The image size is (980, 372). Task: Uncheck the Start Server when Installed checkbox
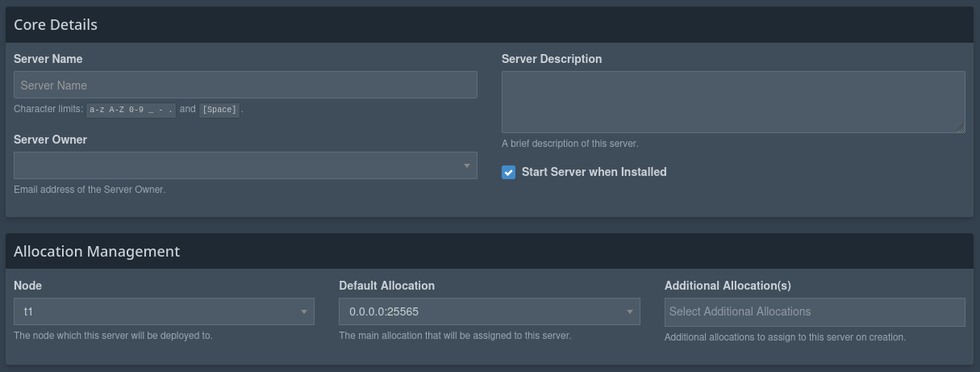coord(508,172)
